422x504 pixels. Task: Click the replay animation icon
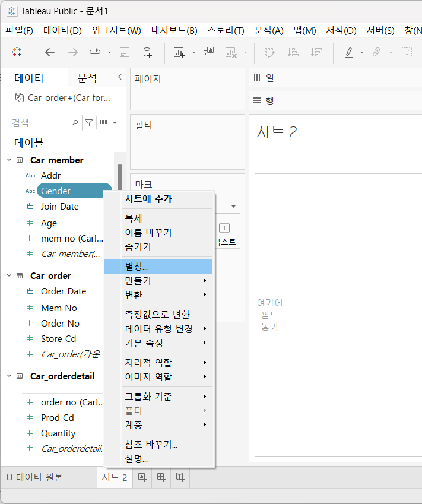(95, 52)
